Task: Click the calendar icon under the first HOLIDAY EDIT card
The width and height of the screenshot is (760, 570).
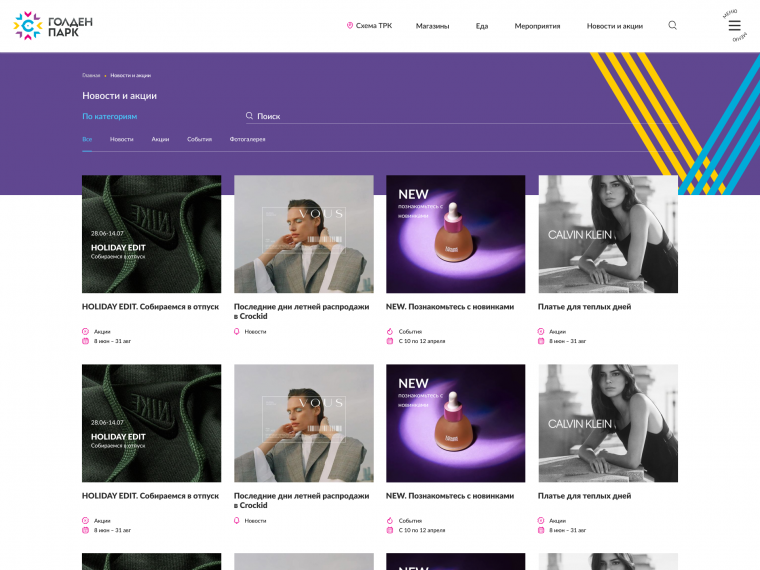Action: tap(85, 341)
